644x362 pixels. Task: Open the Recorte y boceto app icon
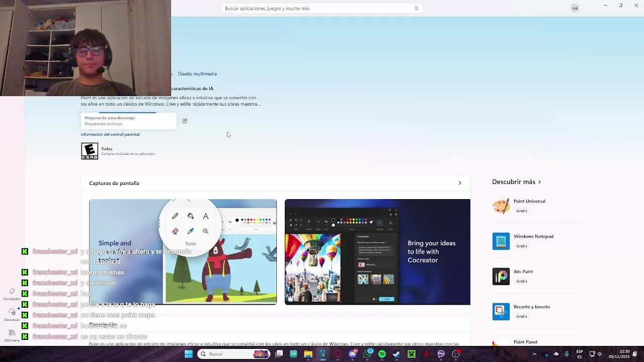pyautogui.click(x=501, y=312)
